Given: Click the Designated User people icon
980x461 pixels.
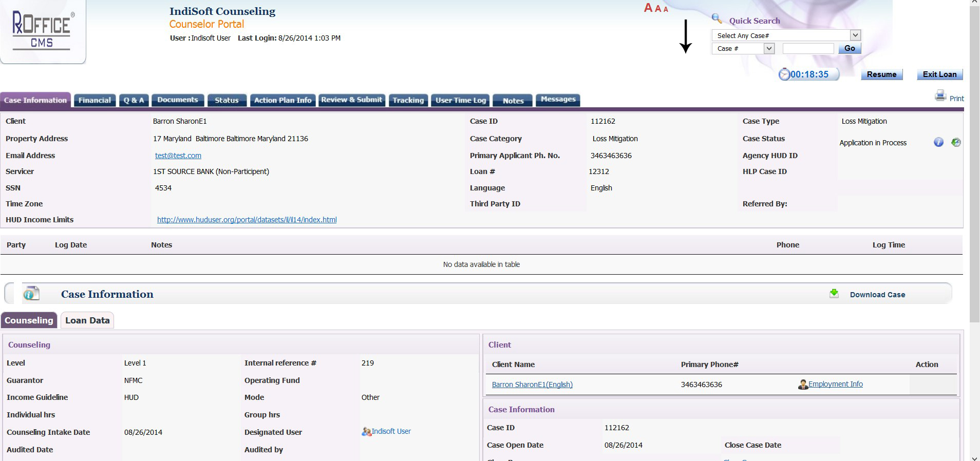Looking at the screenshot, I should [x=366, y=432].
